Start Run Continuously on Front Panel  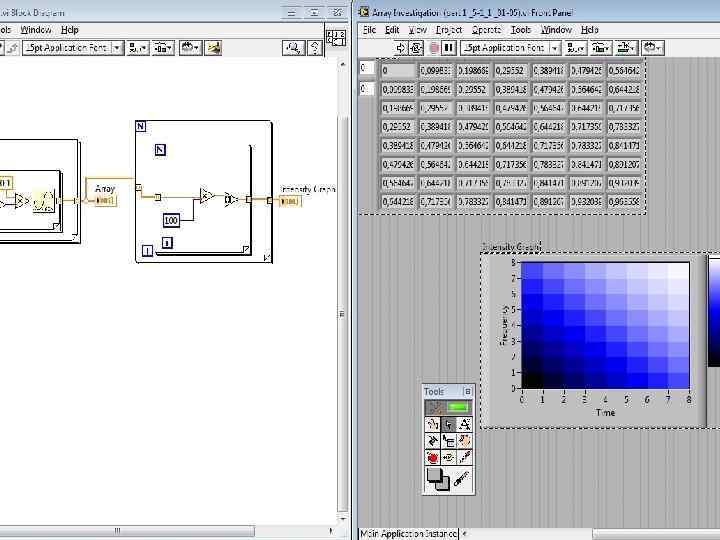tap(416, 48)
